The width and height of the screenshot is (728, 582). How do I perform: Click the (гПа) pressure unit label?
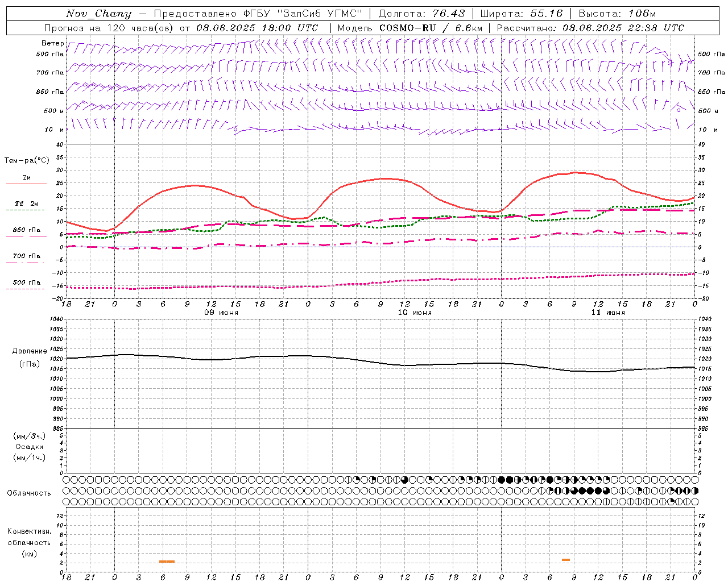(x=30, y=364)
